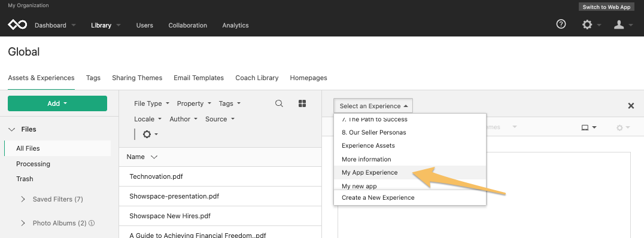Open the Coach Library tab
644x238 pixels.
[257, 78]
